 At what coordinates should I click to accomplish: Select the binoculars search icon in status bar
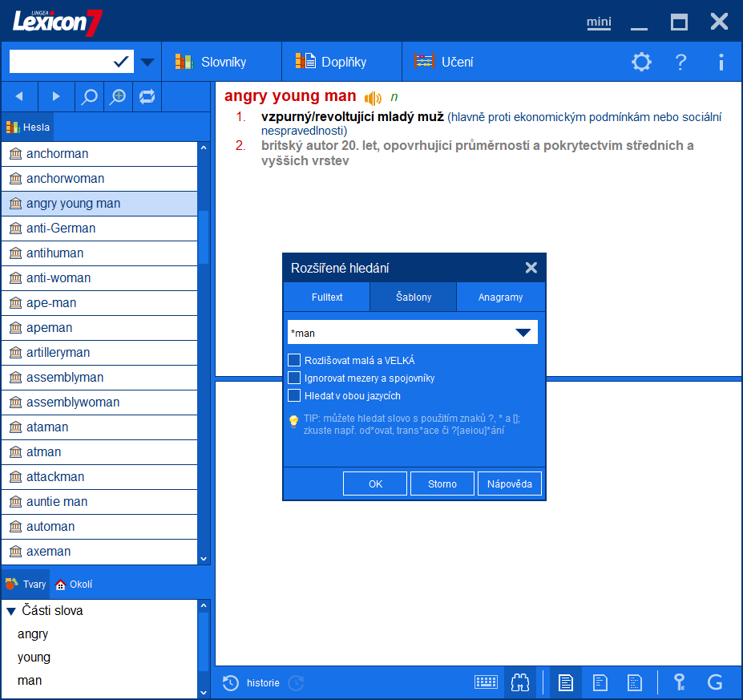519,682
